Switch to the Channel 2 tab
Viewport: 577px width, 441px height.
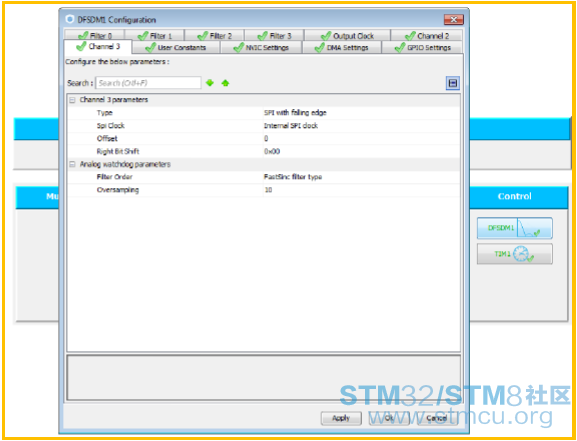(426, 35)
